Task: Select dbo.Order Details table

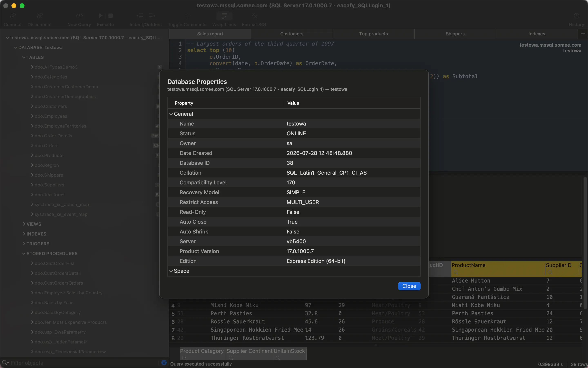Action: click(x=53, y=136)
